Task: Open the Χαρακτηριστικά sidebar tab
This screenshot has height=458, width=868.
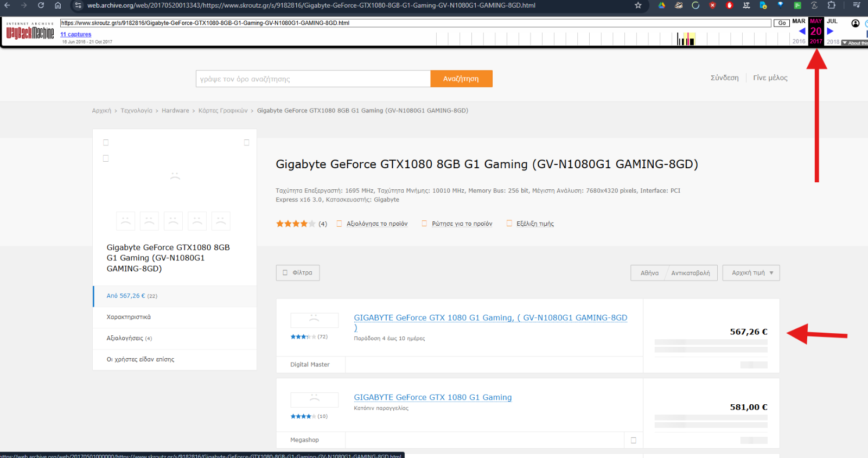Action: pos(175,317)
